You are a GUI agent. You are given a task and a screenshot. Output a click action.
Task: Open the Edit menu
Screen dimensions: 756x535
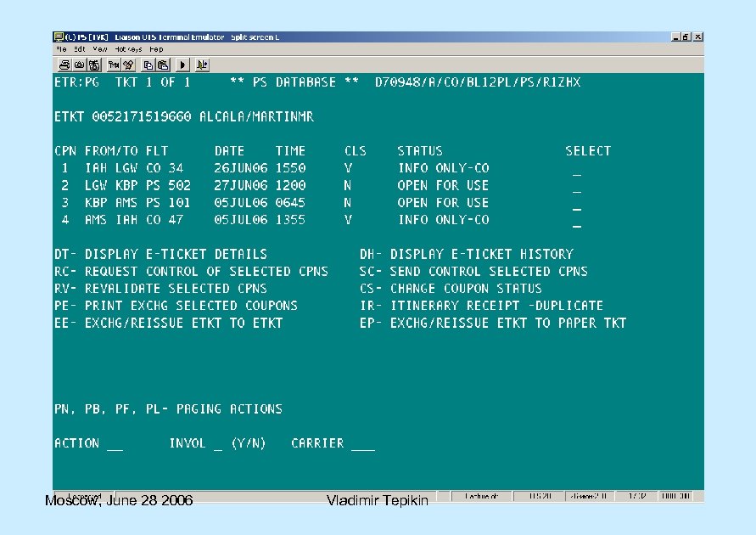[x=80, y=49]
